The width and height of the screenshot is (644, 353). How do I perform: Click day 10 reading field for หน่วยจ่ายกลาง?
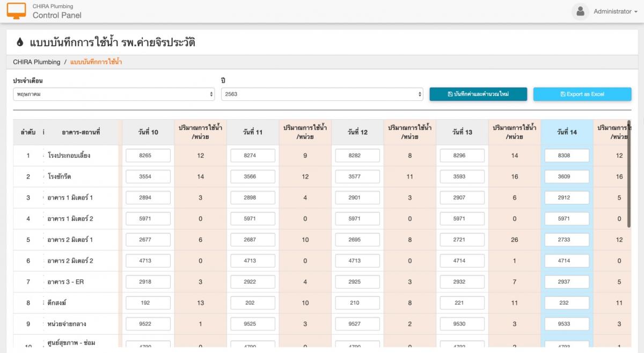tap(148, 324)
